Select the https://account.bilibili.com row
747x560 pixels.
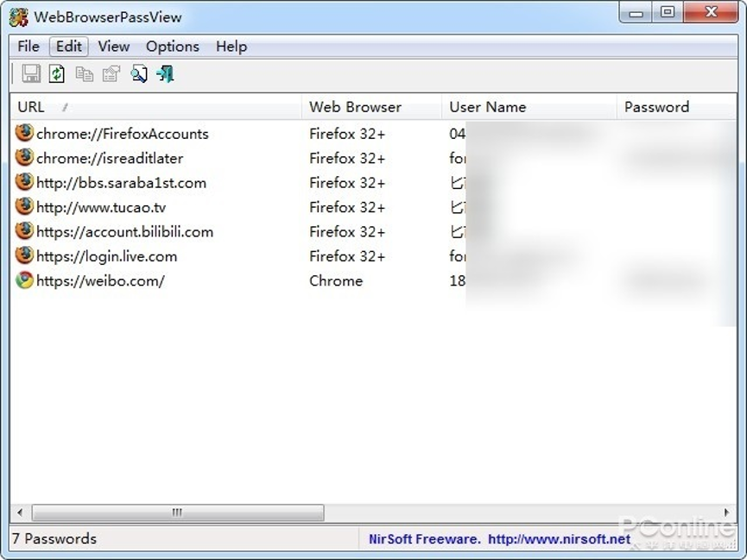(374, 232)
